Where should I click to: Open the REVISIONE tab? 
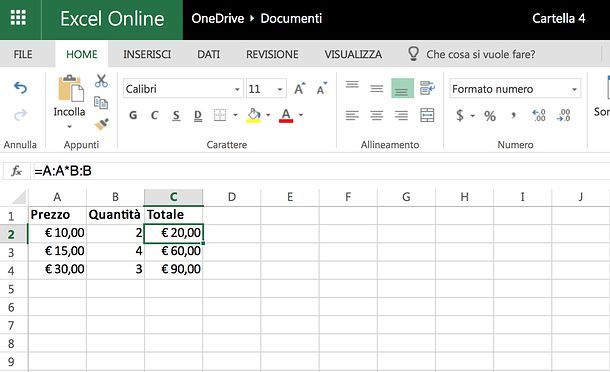272,54
